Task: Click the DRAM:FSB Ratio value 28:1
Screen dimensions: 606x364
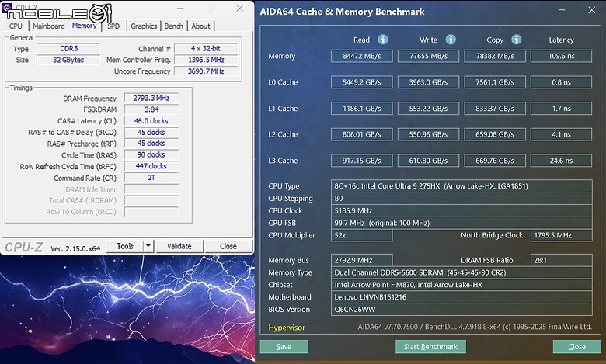Action: [x=561, y=260]
